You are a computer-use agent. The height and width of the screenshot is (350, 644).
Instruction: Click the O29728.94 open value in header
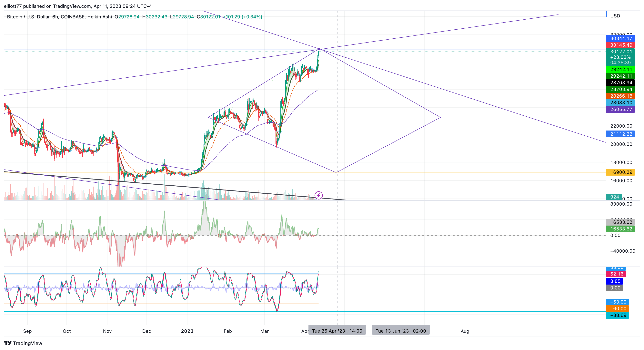pos(127,17)
